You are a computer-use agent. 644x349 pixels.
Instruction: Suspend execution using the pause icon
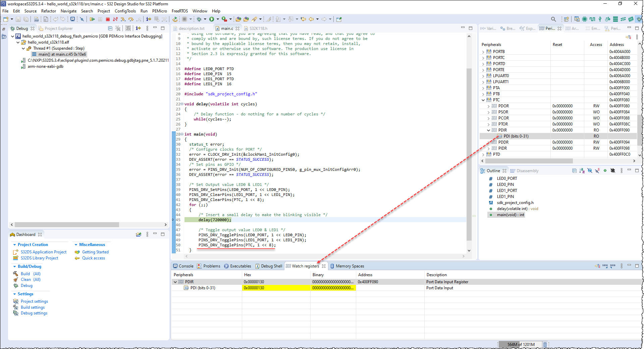(x=100, y=19)
